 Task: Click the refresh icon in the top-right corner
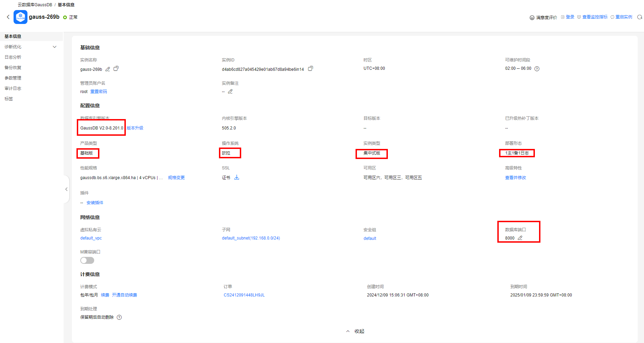tap(639, 17)
